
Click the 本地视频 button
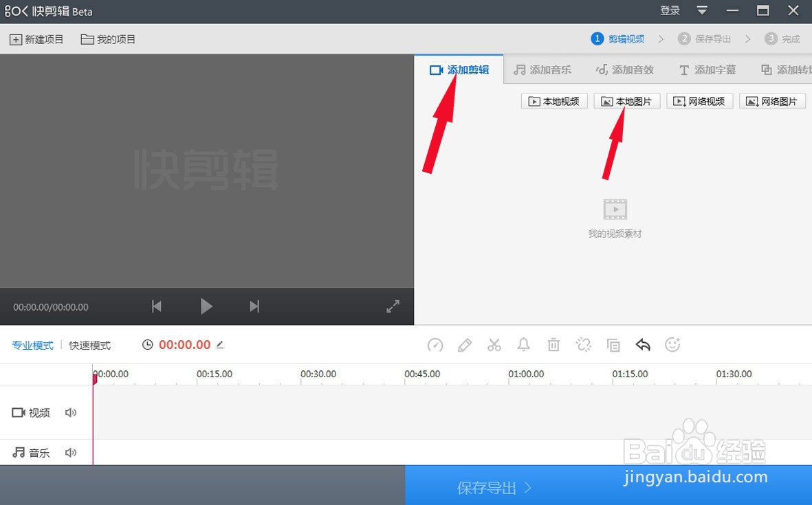click(x=554, y=102)
